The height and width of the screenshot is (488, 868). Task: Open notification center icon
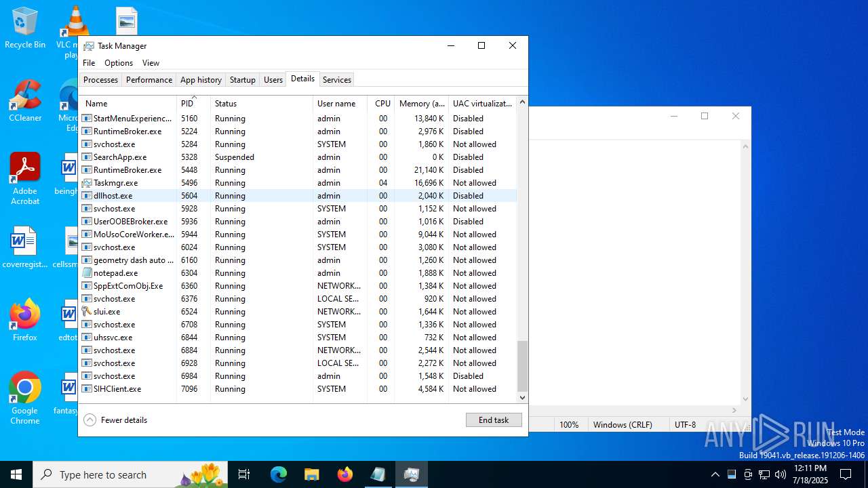tap(846, 474)
